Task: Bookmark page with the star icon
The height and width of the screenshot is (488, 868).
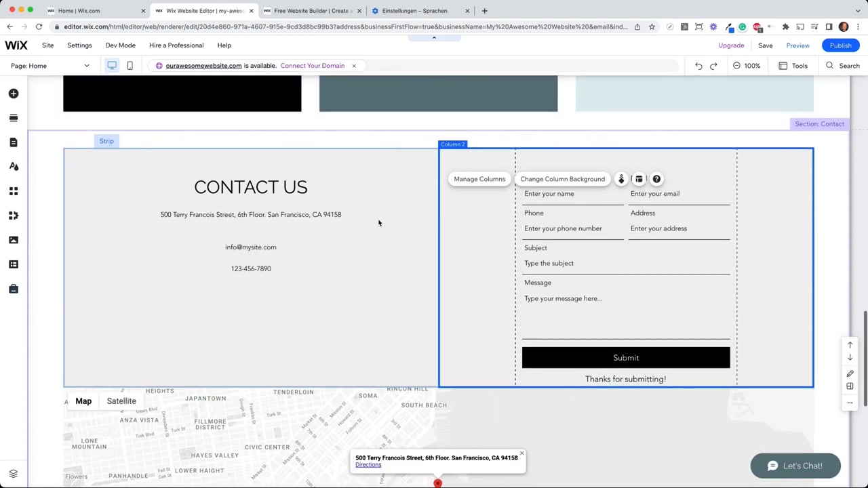Action: (652, 26)
